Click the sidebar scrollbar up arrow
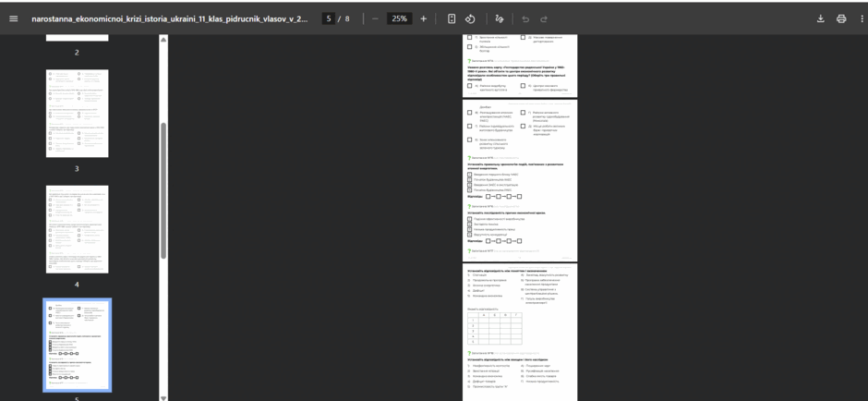This screenshot has height=401, width=868. (x=163, y=40)
